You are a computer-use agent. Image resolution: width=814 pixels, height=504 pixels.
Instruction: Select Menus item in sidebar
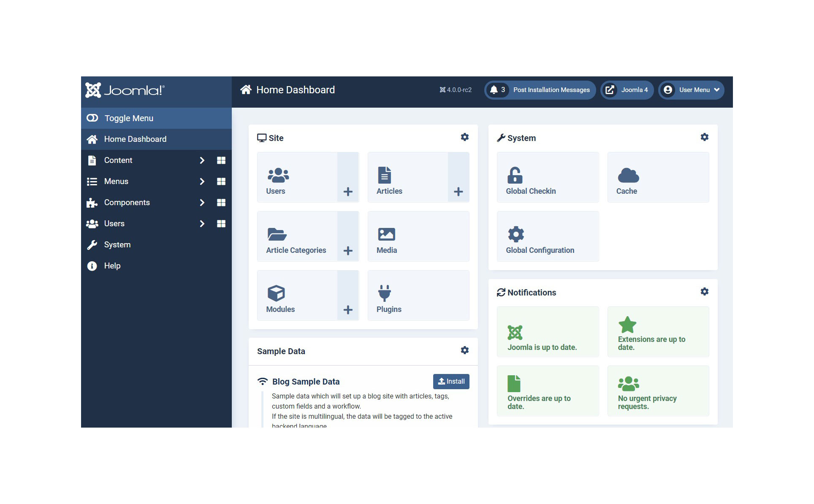tap(116, 182)
